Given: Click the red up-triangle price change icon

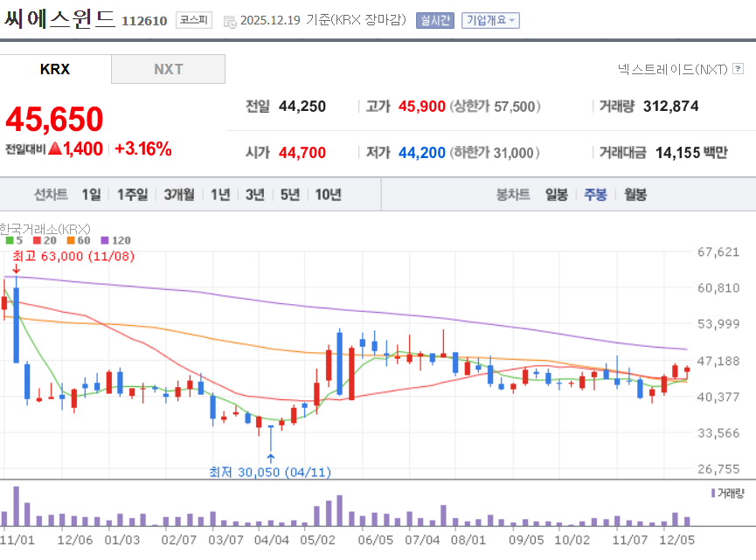Looking at the screenshot, I should 55,149.
